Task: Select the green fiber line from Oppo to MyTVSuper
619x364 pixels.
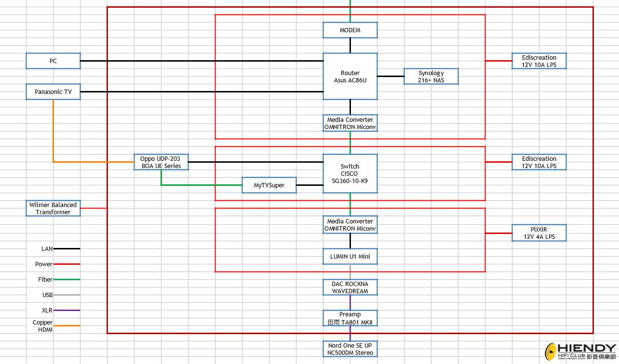Action: [x=202, y=185]
